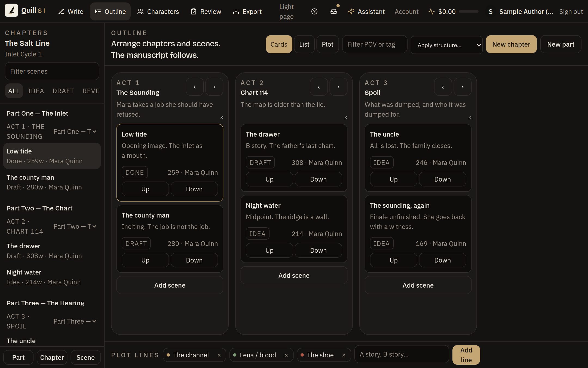Viewport: 588px width, 368px height.
Task: Filter scenes by IDEA status
Action: 36,91
